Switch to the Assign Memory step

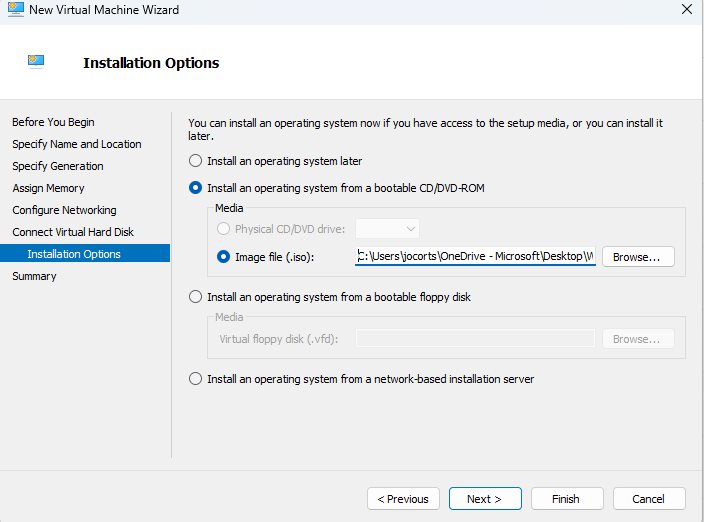click(x=48, y=188)
